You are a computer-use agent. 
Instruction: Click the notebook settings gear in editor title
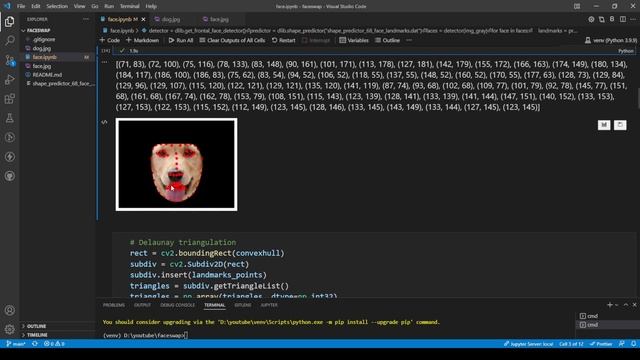(591, 19)
